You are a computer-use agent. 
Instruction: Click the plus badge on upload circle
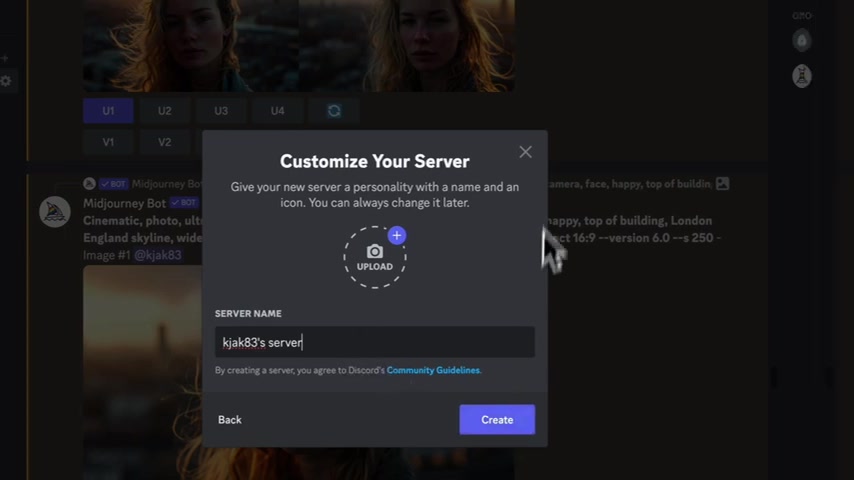(397, 235)
